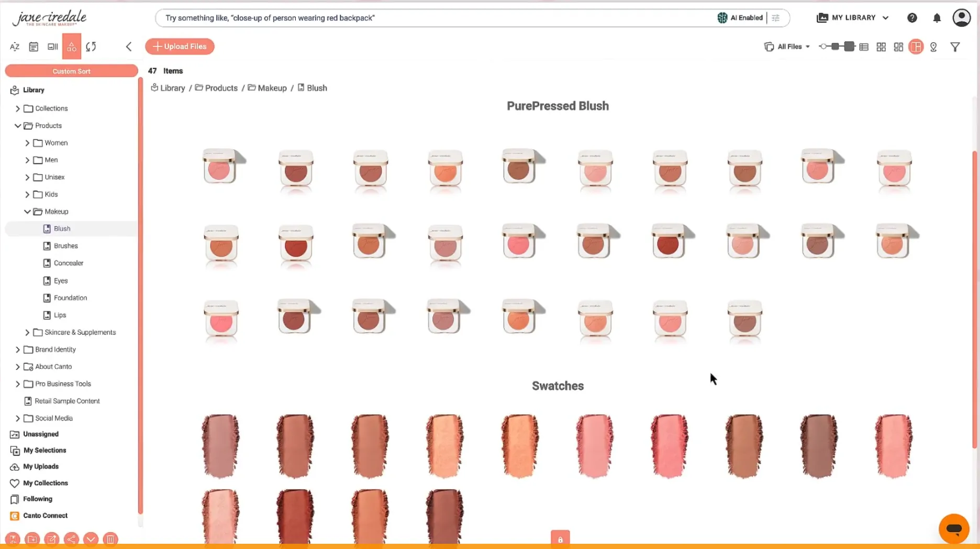This screenshot has height=549, width=980.
Task: Click the trash delete icon in bottom bar
Action: point(110,539)
